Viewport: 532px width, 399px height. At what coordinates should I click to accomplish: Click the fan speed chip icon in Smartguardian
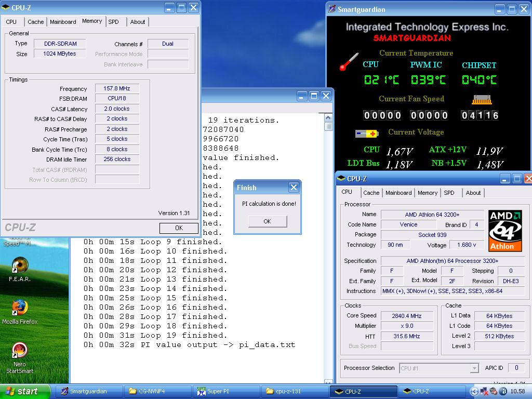[x=482, y=99]
